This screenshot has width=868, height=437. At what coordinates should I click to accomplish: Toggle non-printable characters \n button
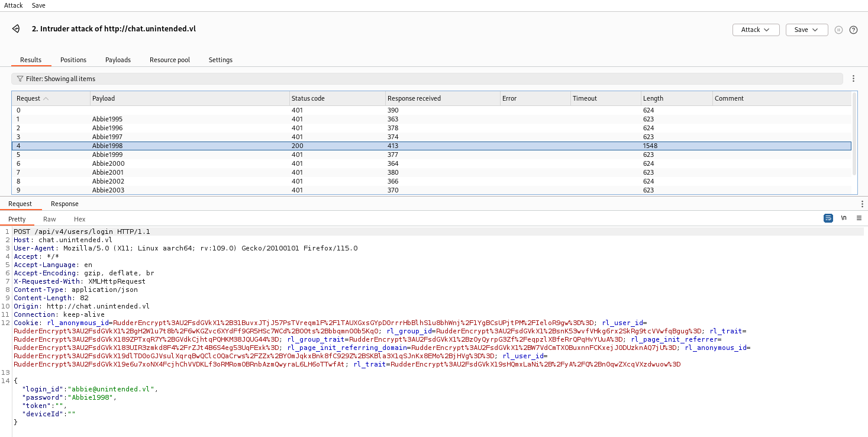tap(844, 218)
